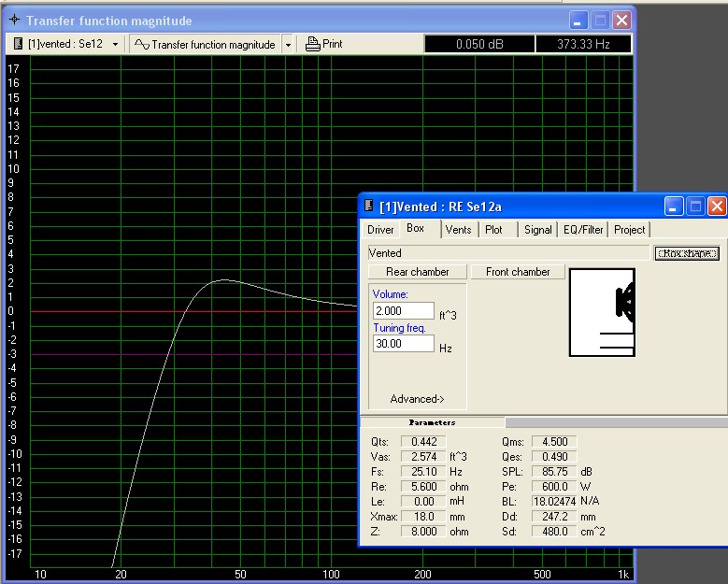Click the Vented box type field
Screen dimensions: 728x584
pyautogui.click(x=509, y=253)
